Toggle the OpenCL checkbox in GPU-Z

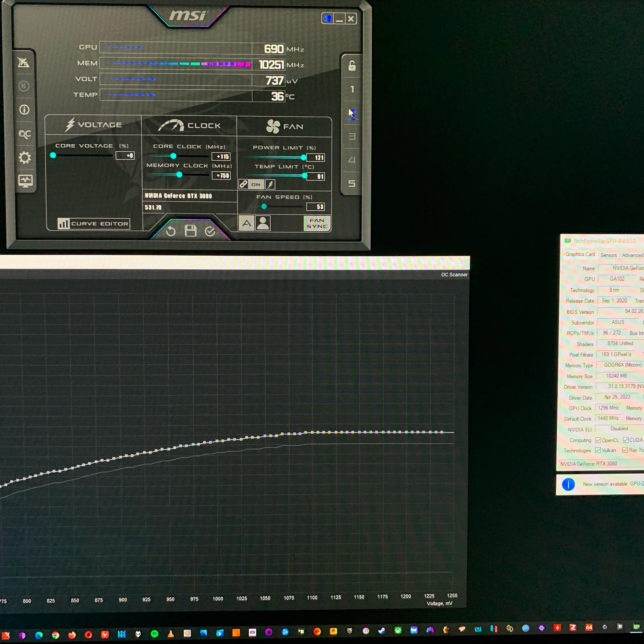point(598,440)
